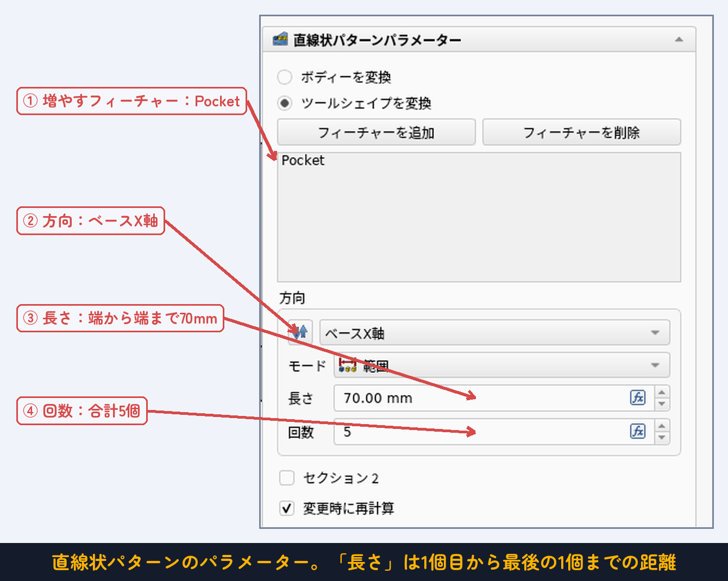
Task: Uncheck the 変更時に再計算 checkbox
Action: (x=286, y=508)
